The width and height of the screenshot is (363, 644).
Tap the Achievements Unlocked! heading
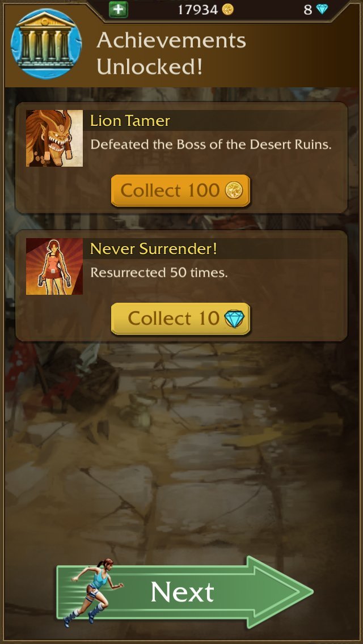(171, 53)
